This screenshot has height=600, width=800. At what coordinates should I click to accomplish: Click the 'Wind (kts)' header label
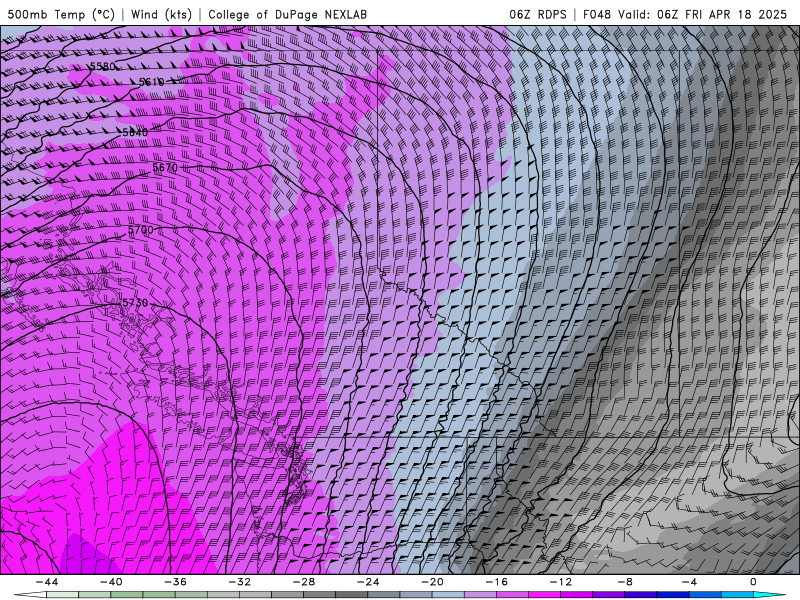[161, 14]
